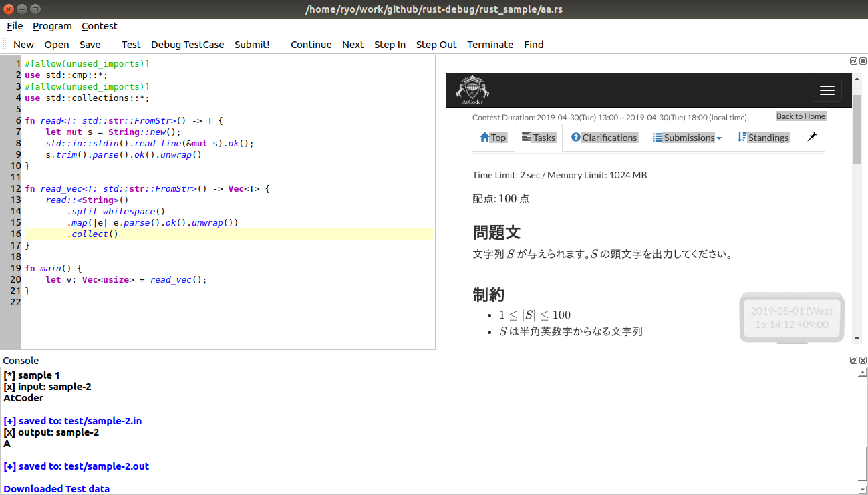Click the console vertical scrollbar

pos(863,465)
